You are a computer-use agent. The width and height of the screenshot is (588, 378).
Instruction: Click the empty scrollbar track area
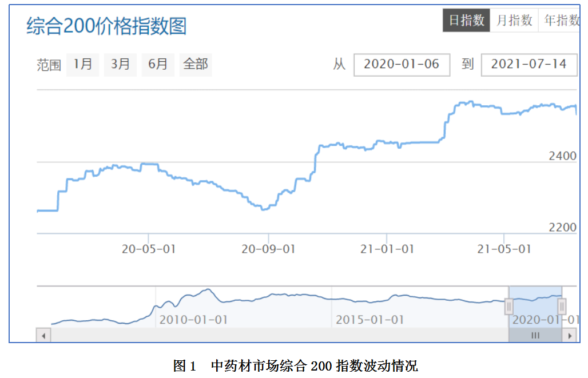coord(275,336)
